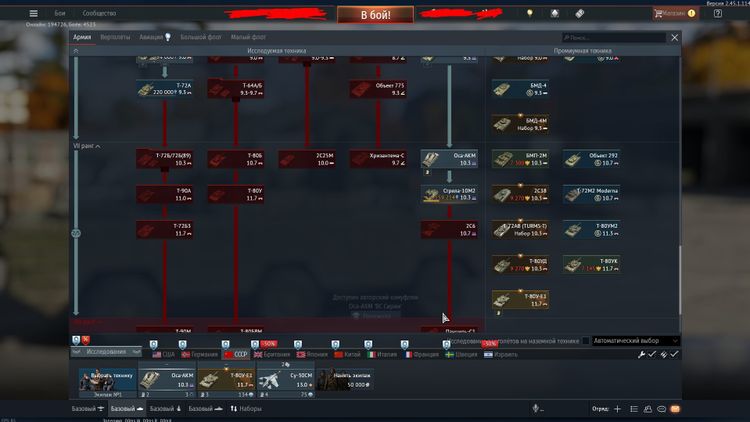750x422 pixels.
Task: Click the Наборы presets button
Action: tap(246, 409)
